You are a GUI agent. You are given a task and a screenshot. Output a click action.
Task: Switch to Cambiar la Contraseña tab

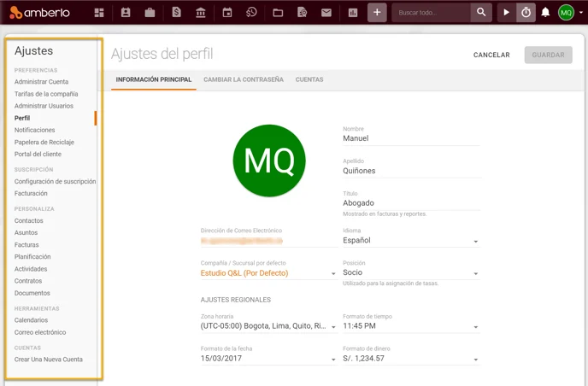pos(244,79)
